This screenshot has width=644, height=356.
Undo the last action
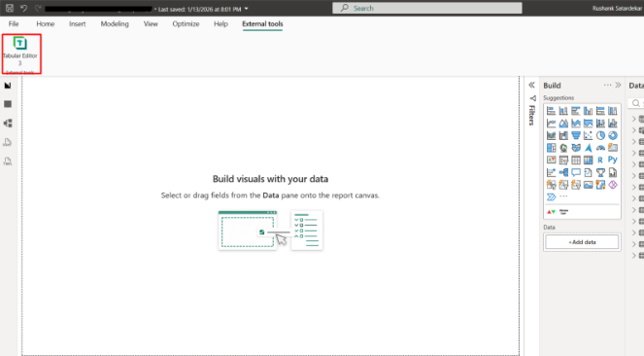(x=24, y=8)
